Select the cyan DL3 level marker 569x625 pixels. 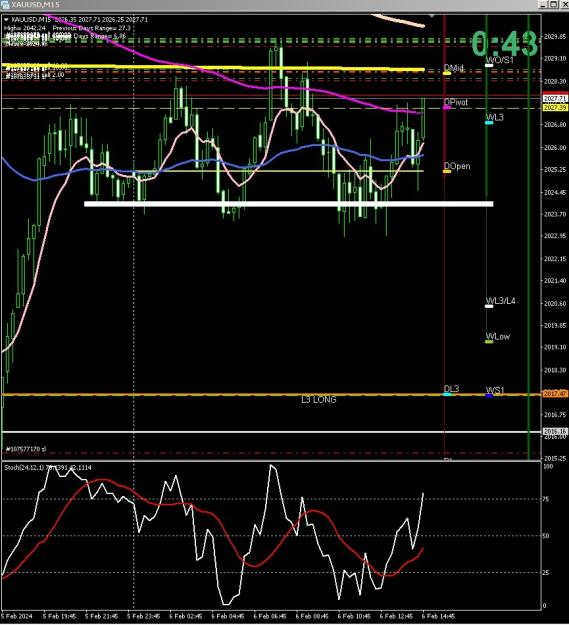(x=447, y=394)
